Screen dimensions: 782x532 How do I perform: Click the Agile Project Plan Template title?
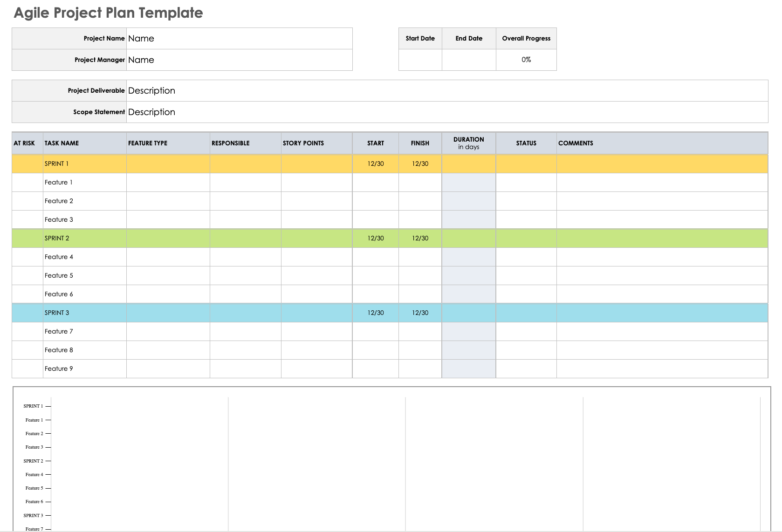click(109, 13)
